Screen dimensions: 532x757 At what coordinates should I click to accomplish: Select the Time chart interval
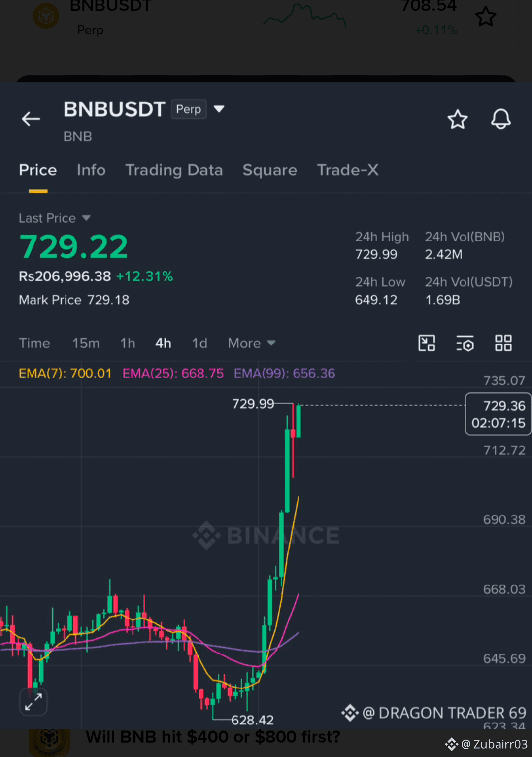34,343
